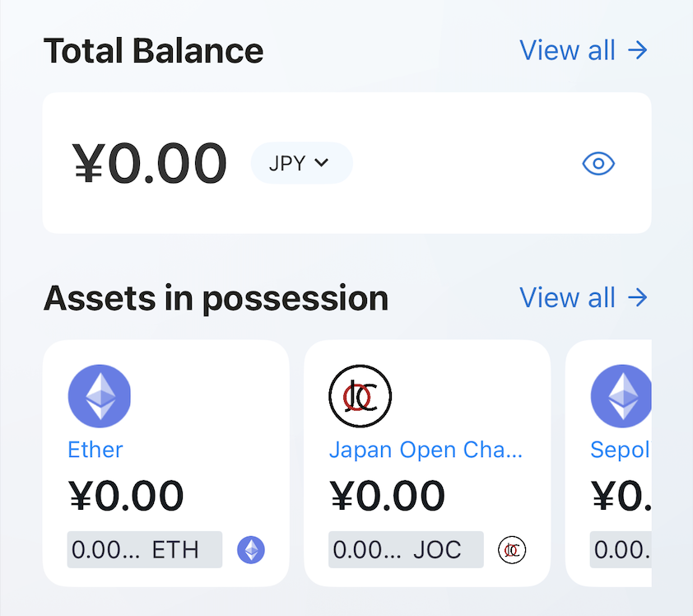Click the Japan Open Chain logo icon
The width and height of the screenshot is (693, 616).
pos(360,396)
